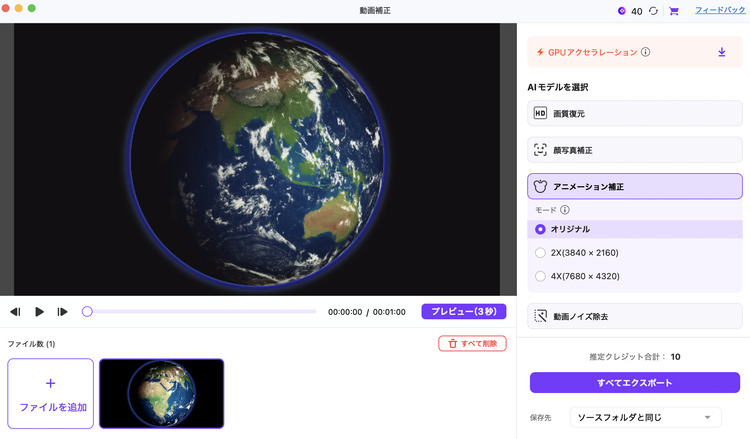Click the purple credits coin icon
Image resolution: width=750 pixels, height=439 pixels.
[x=622, y=11]
